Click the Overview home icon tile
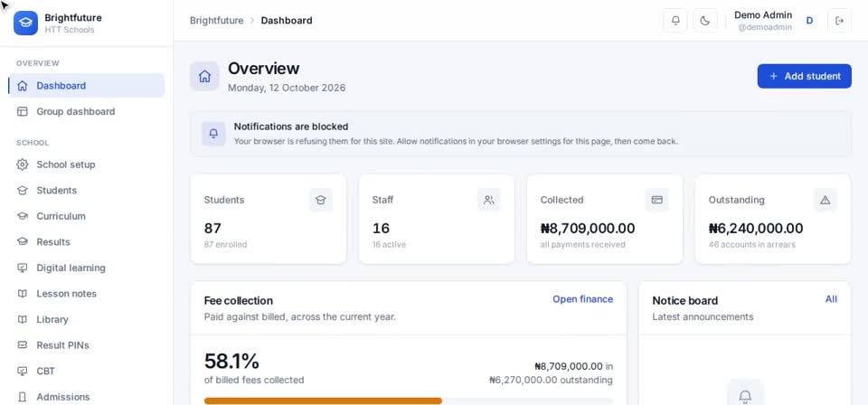Viewport: 868px width, 405px height. (204, 76)
